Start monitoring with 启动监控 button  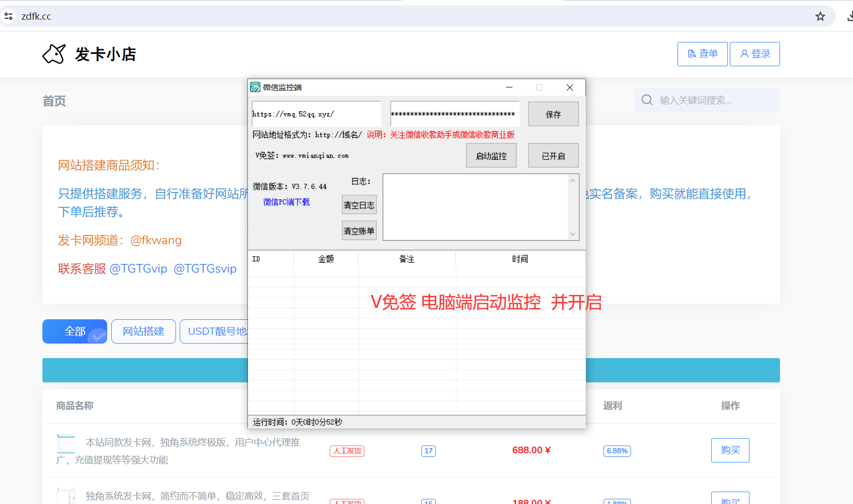pos(491,156)
